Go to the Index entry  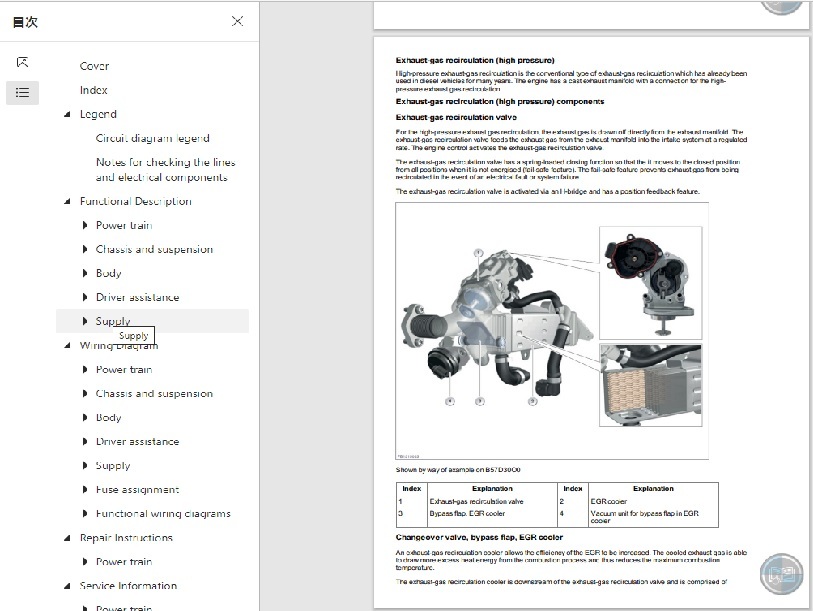pos(94,90)
